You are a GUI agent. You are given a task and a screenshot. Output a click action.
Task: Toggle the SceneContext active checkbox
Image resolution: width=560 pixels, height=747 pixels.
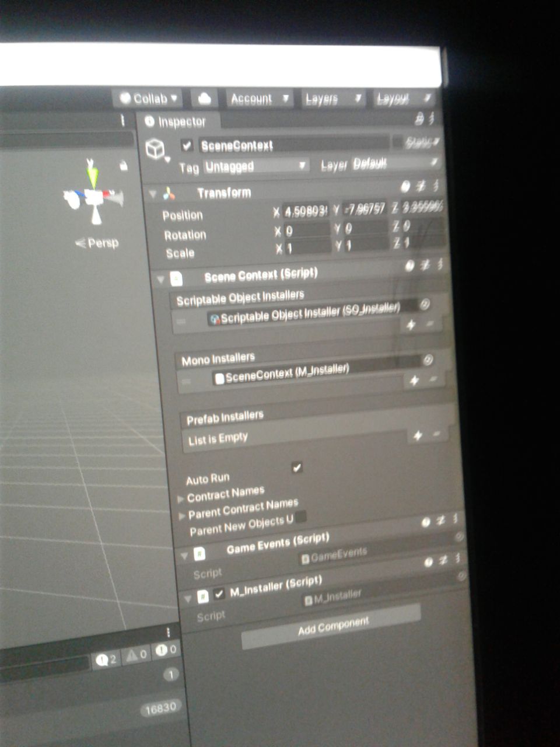pyautogui.click(x=187, y=145)
